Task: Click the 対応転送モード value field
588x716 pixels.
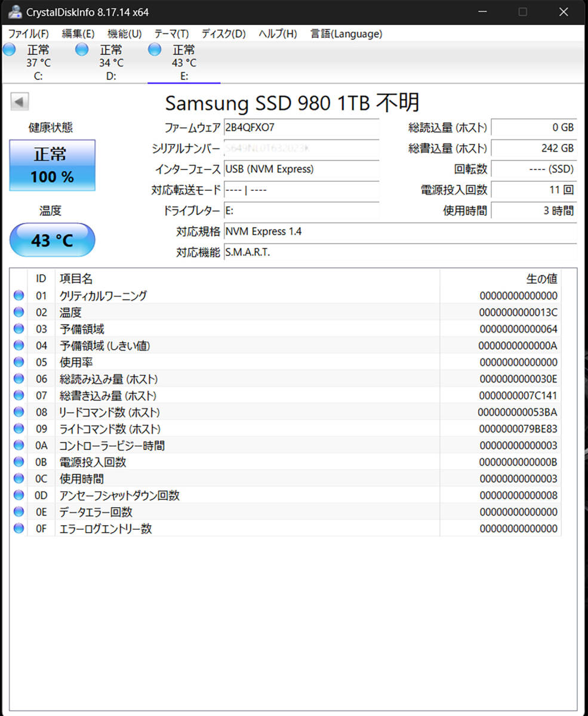Action: [301, 190]
